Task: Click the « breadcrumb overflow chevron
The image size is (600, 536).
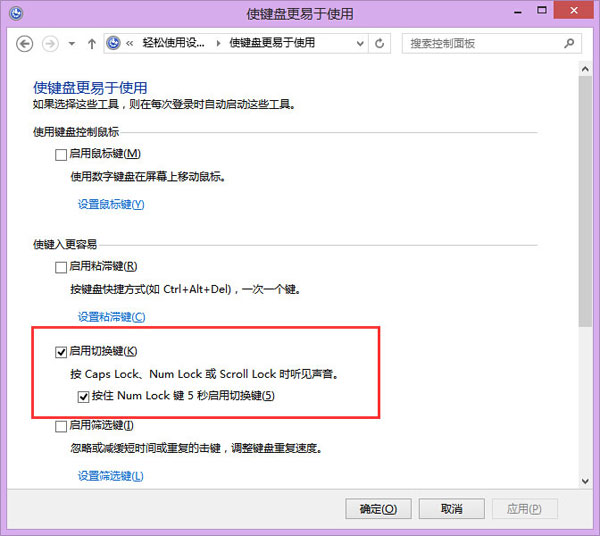Action: (x=130, y=43)
